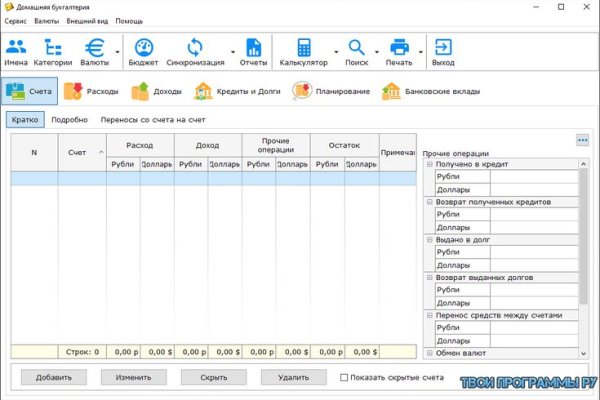
Task: Collapse the Получено в кредит group
Action: point(430,164)
